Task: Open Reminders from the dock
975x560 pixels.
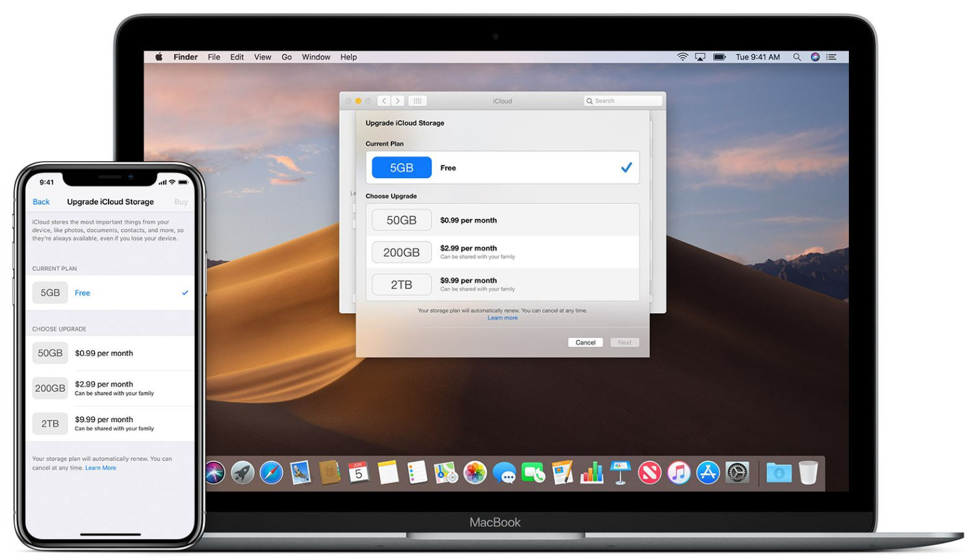Action: (417, 473)
